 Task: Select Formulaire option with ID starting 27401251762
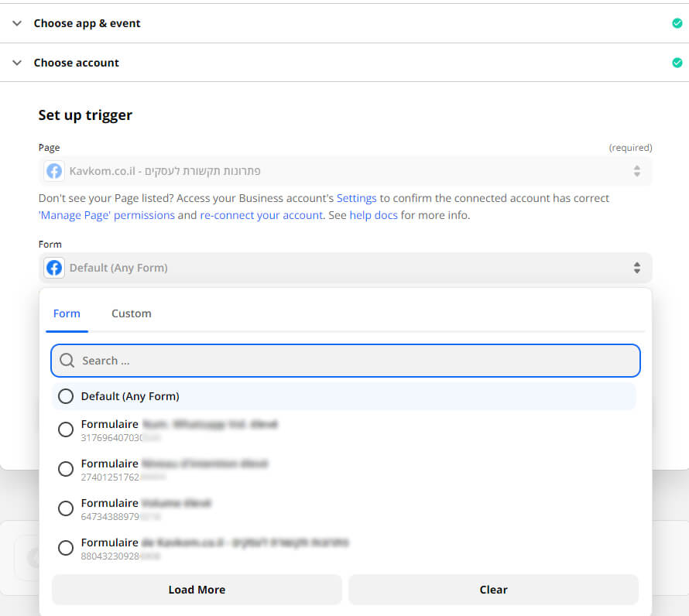(67, 470)
